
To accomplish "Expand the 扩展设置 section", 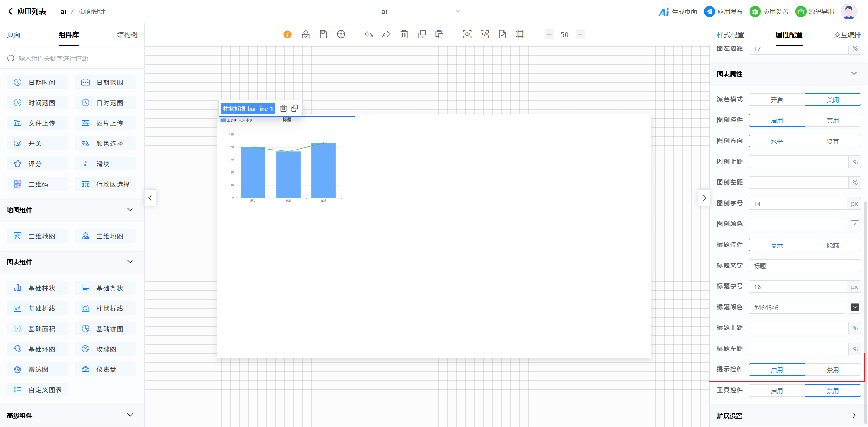I will click(854, 416).
